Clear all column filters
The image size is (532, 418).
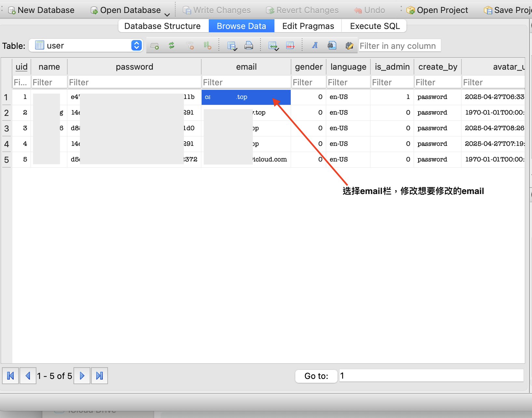(x=190, y=45)
